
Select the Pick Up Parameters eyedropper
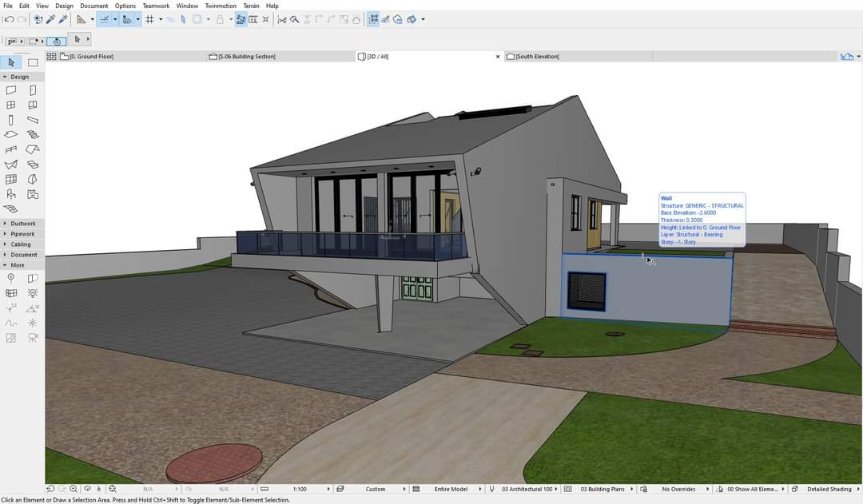(50, 19)
